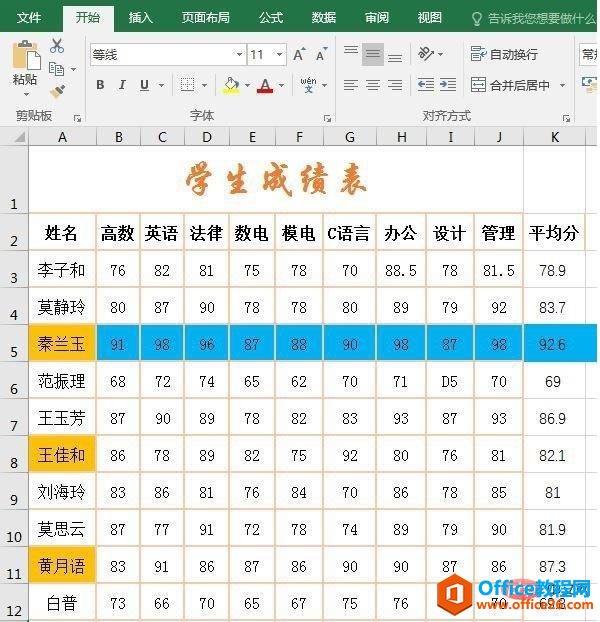Decrease indent
This screenshot has width=600, height=622.
click(x=426, y=85)
